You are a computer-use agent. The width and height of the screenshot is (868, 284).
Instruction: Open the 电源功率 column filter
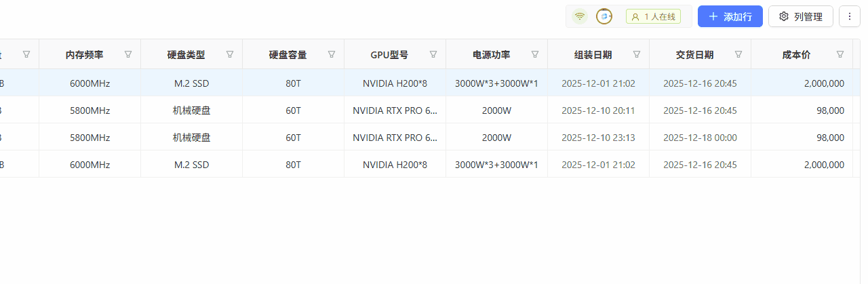pos(535,54)
